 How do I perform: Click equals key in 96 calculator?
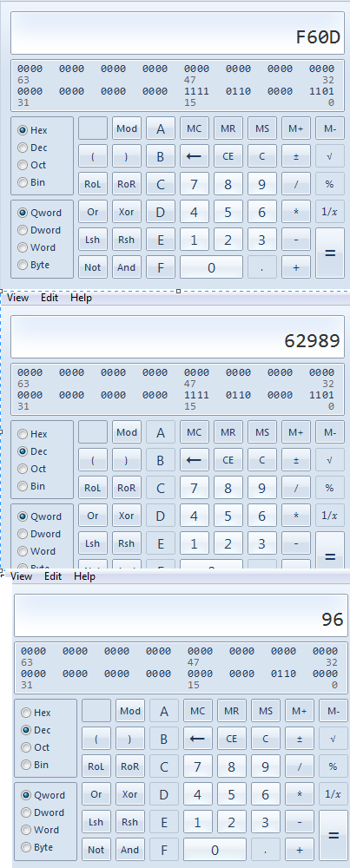coord(333,835)
